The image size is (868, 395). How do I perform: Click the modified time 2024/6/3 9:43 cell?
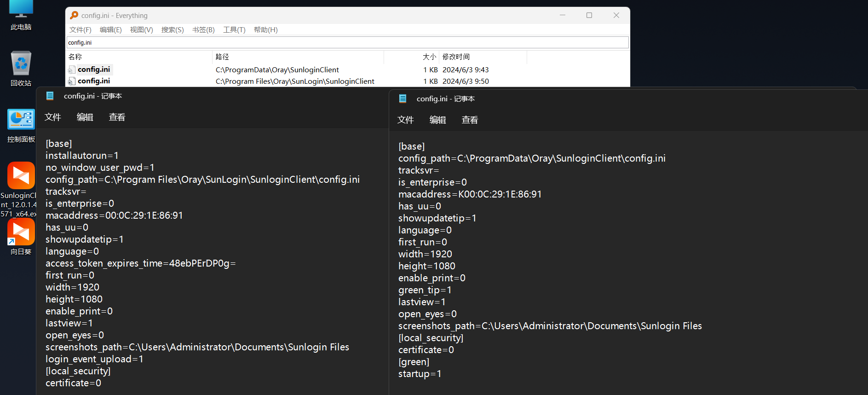coord(466,70)
